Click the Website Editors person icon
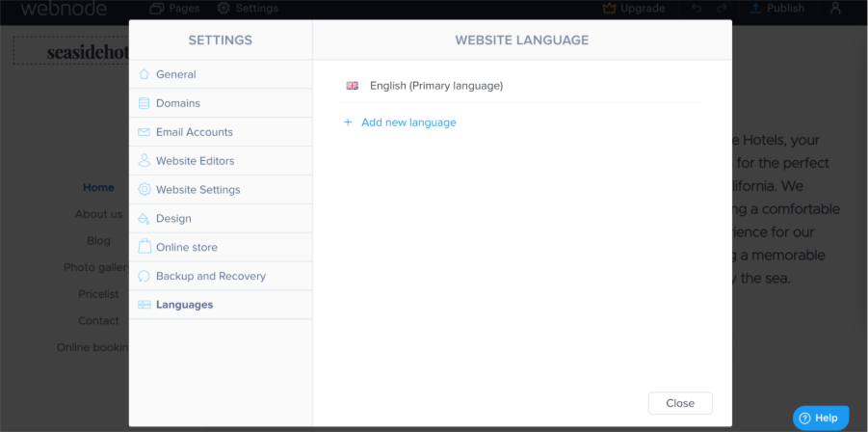This screenshot has width=868, height=432. (144, 161)
